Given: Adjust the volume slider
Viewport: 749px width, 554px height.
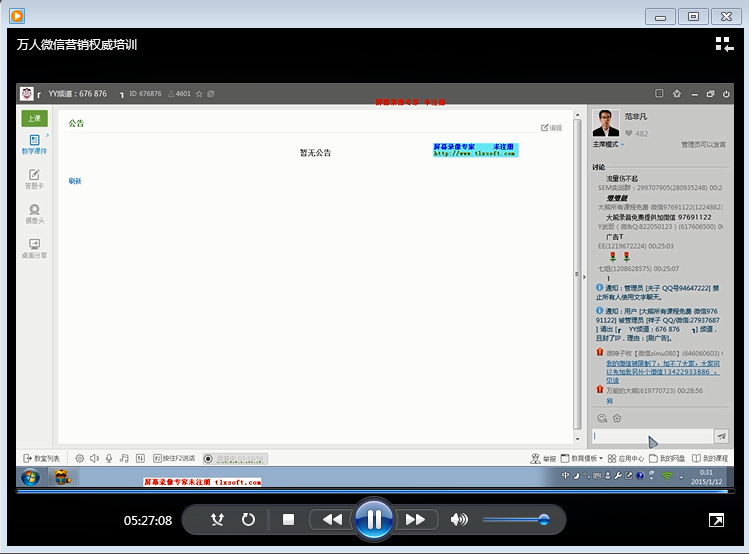Looking at the screenshot, I should (x=516, y=520).
